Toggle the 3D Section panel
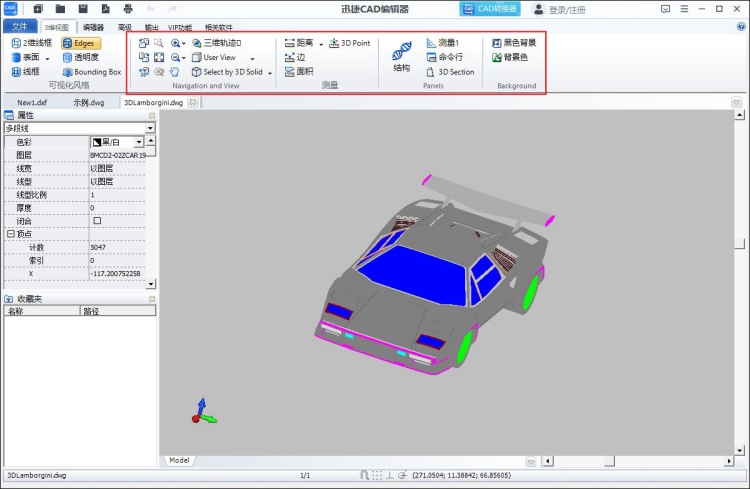 click(450, 72)
